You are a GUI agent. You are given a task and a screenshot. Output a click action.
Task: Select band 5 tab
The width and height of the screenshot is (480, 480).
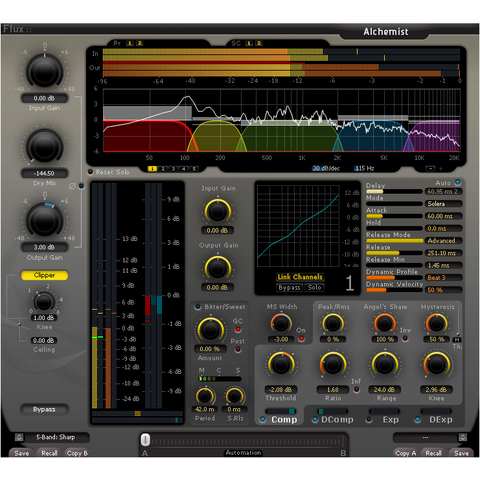point(194,169)
